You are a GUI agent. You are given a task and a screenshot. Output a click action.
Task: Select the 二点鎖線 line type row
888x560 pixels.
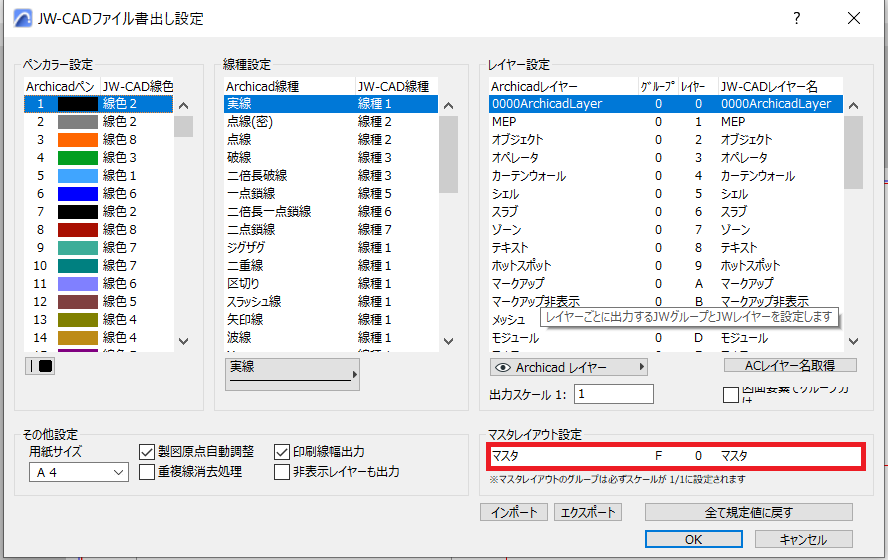click(x=331, y=229)
